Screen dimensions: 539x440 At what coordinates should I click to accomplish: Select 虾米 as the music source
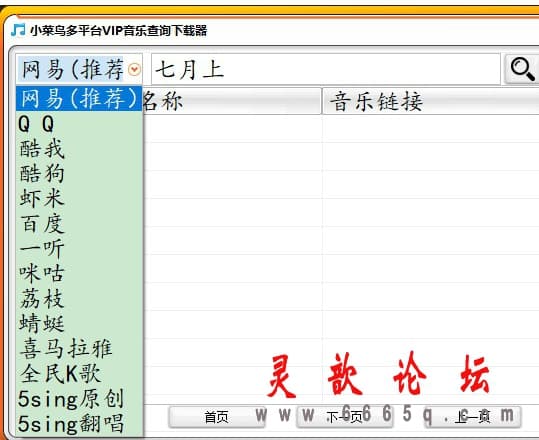tap(79, 198)
